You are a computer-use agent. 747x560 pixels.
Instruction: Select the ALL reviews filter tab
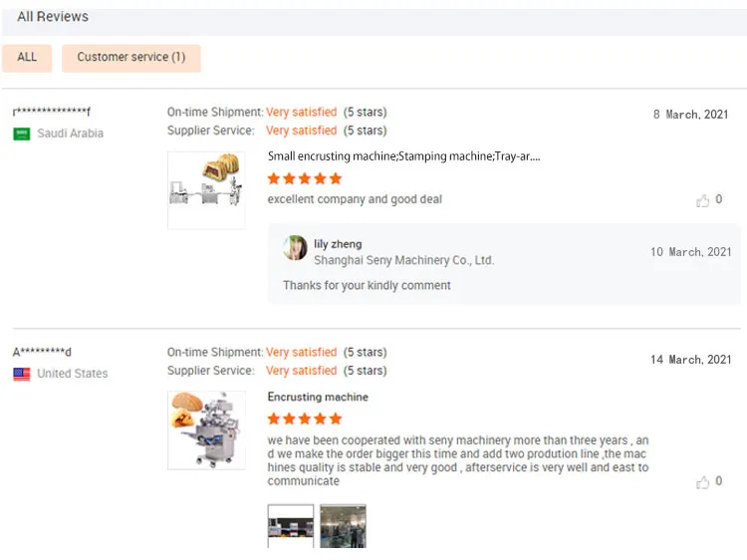pos(27,58)
